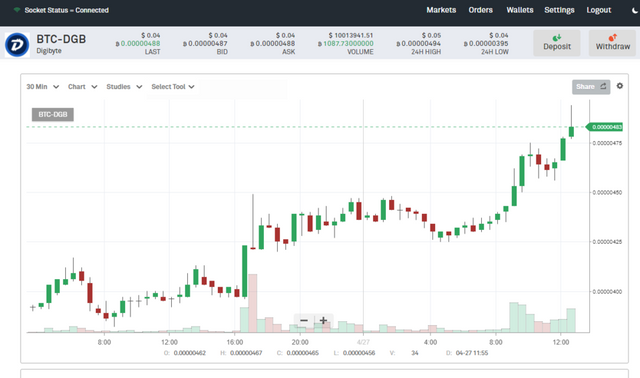The height and width of the screenshot is (378, 640).
Task: Click the 24H LOW value 0.00000395
Action: [486, 43]
